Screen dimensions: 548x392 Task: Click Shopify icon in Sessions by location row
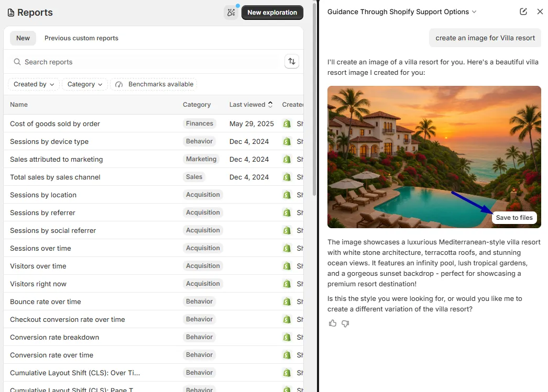pyautogui.click(x=287, y=195)
